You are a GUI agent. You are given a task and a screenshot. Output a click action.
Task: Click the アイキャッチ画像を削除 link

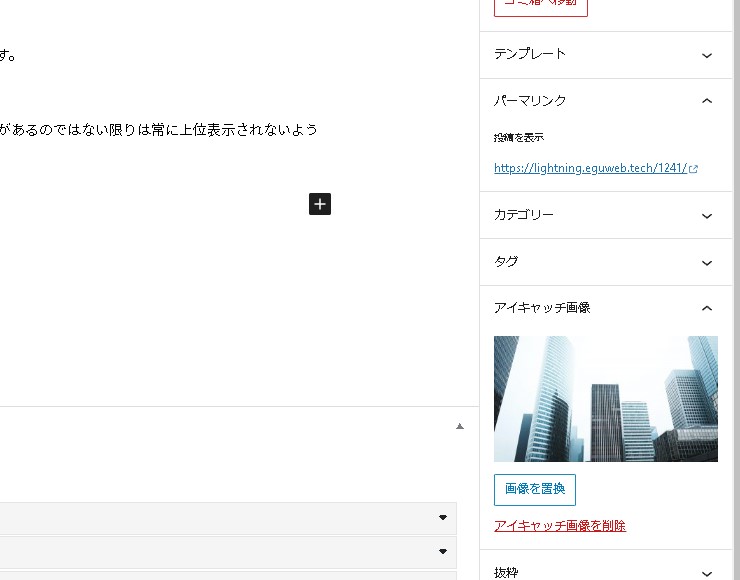point(559,526)
